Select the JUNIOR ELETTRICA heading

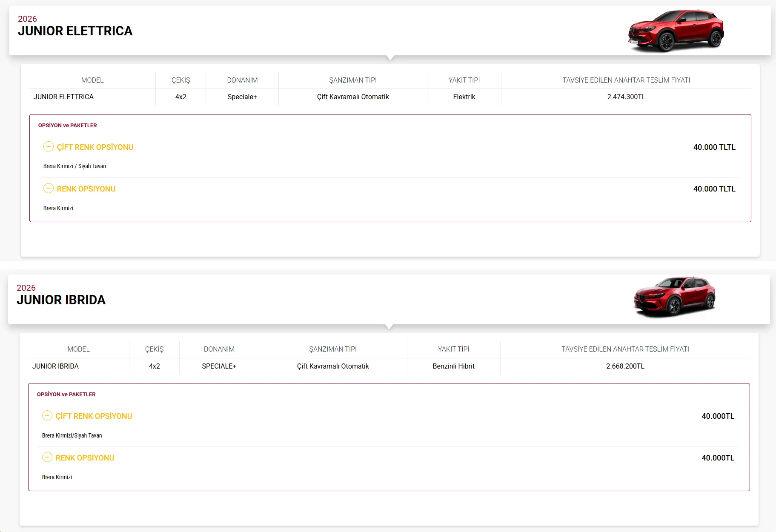(75, 31)
